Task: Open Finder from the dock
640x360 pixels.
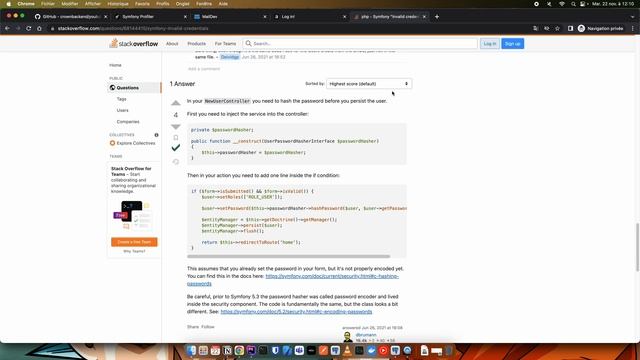Action: (x=191, y=350)
